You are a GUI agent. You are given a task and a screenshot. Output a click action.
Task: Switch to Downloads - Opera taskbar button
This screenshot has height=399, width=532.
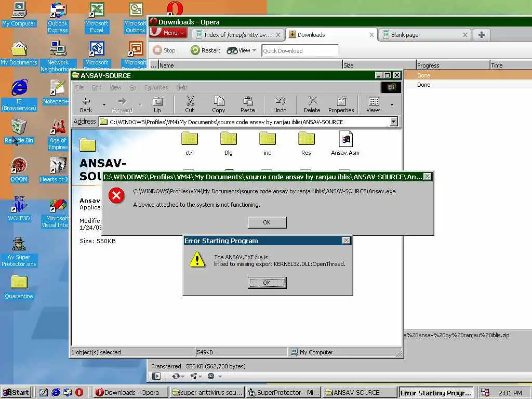[130, 393]
